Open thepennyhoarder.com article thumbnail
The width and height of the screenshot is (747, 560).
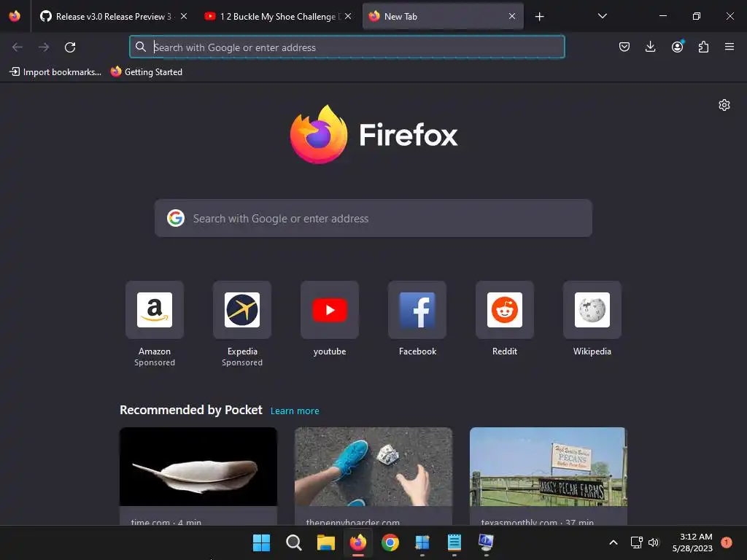373,466
